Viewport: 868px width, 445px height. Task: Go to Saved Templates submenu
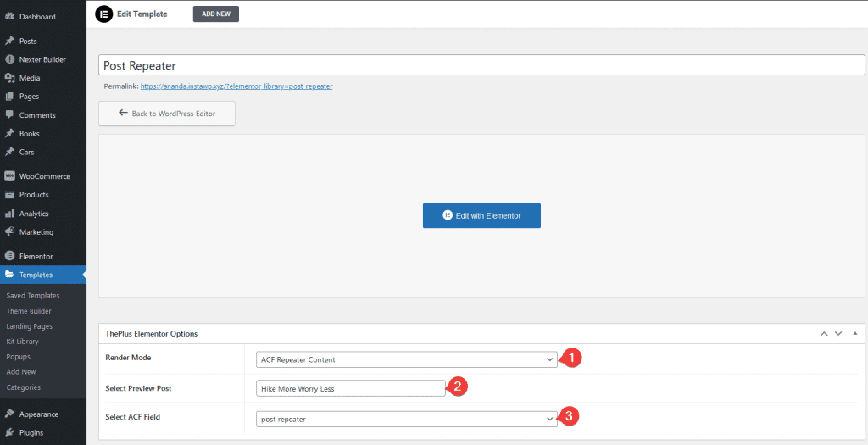point(33,296)
